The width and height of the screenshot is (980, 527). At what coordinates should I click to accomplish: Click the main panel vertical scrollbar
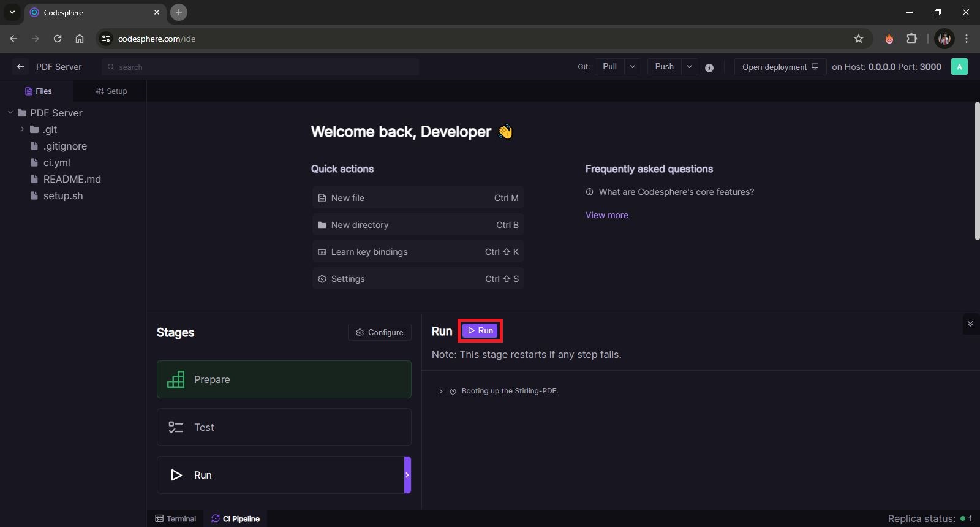[977, 172]
